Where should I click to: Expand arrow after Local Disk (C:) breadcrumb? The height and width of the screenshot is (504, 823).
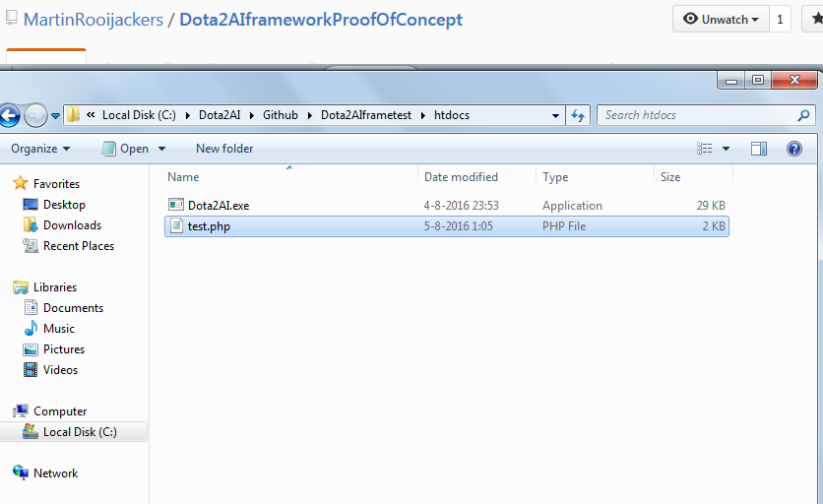(x=187, y=115)
